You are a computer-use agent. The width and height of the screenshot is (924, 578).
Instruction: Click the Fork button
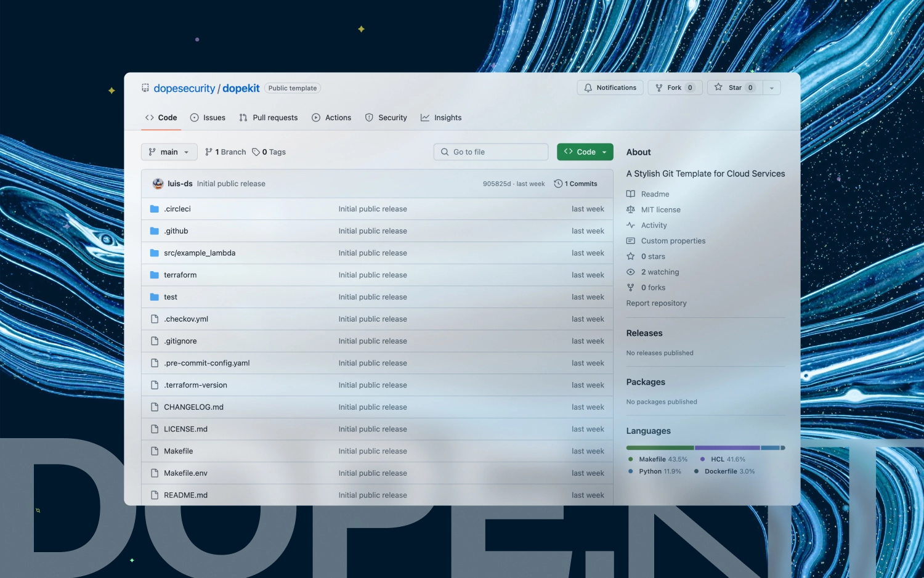coord(675,87)
